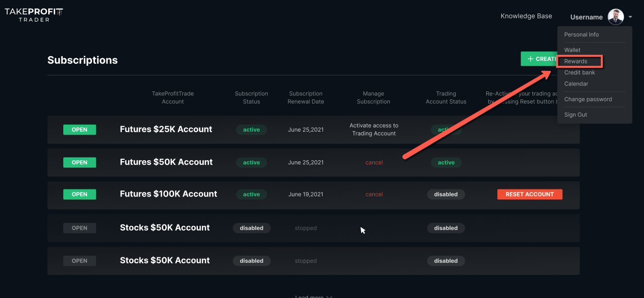The image size is (644, 298).
Task: Open the Futures $100K Account
Action: click(x=79, y=194)
